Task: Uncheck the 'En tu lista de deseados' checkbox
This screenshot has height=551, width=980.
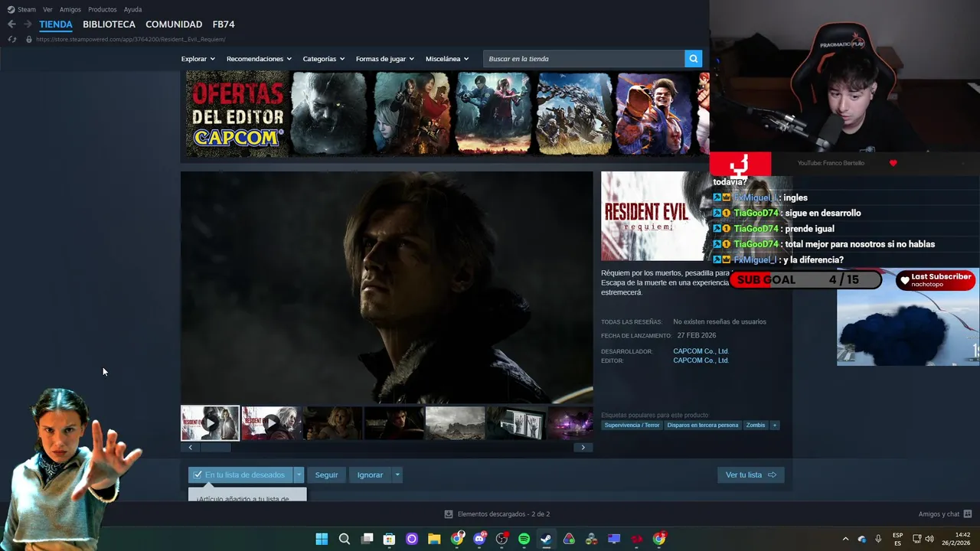Action: [x=198, y=474]
